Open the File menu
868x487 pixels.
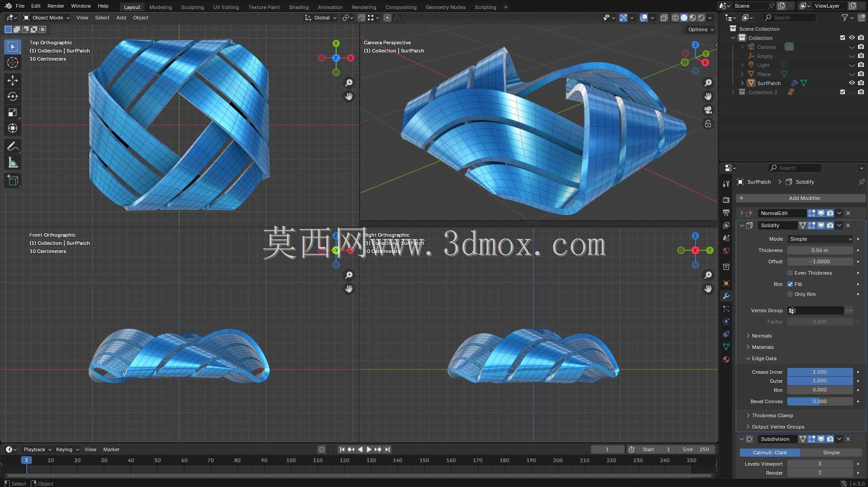tap(20, 6)
